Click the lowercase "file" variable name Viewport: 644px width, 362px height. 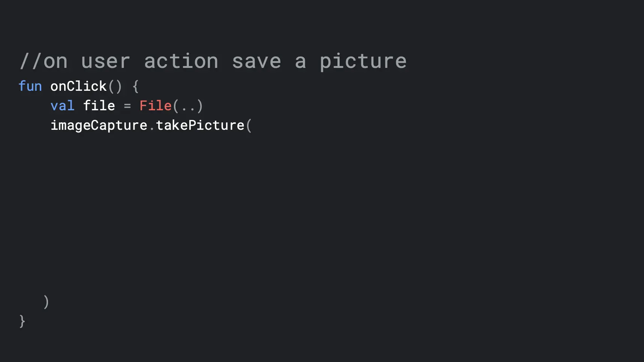point(99,106)
